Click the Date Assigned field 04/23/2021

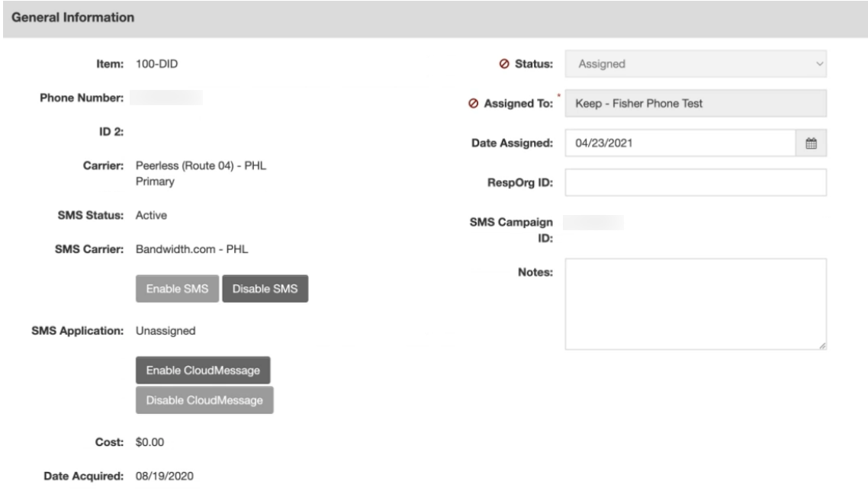pyautogui.click(x=680, y=143)
